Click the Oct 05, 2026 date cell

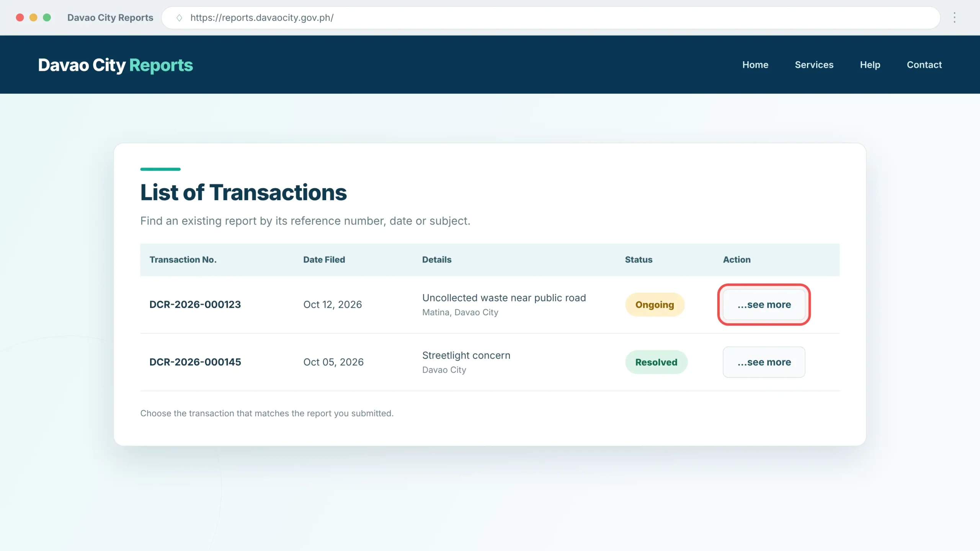333,362
